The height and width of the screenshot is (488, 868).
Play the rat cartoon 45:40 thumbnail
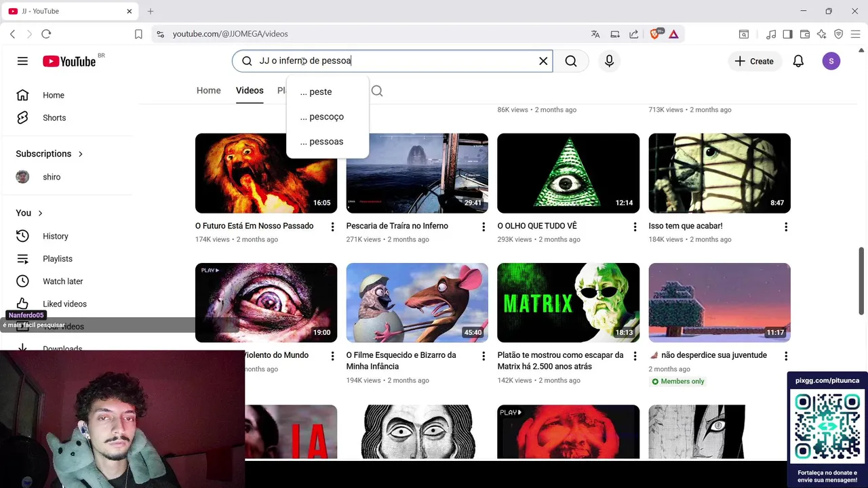point(417,303)
